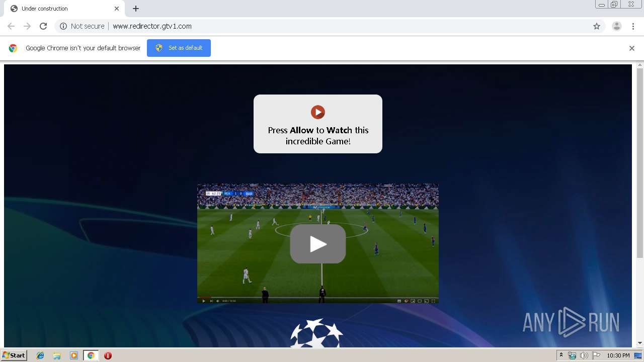Play the soccer video with center button
The image size is (644, 362).
point(318,244)
